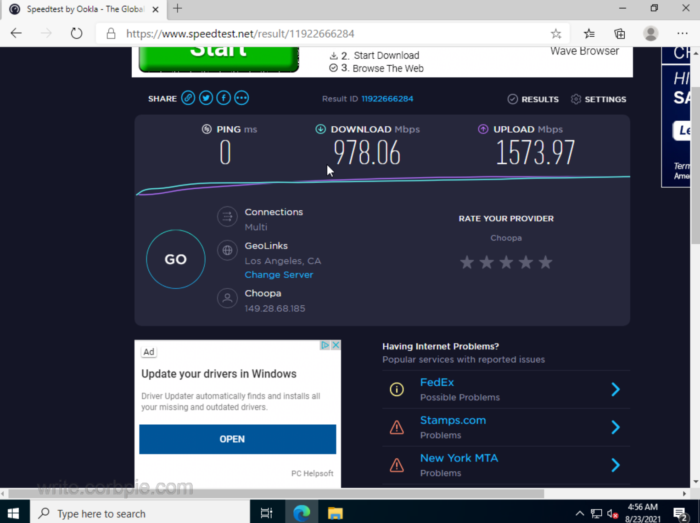Viewport: 700px width, 523px height.
Task: Click the address bar URL
Action: coord(240,34)
